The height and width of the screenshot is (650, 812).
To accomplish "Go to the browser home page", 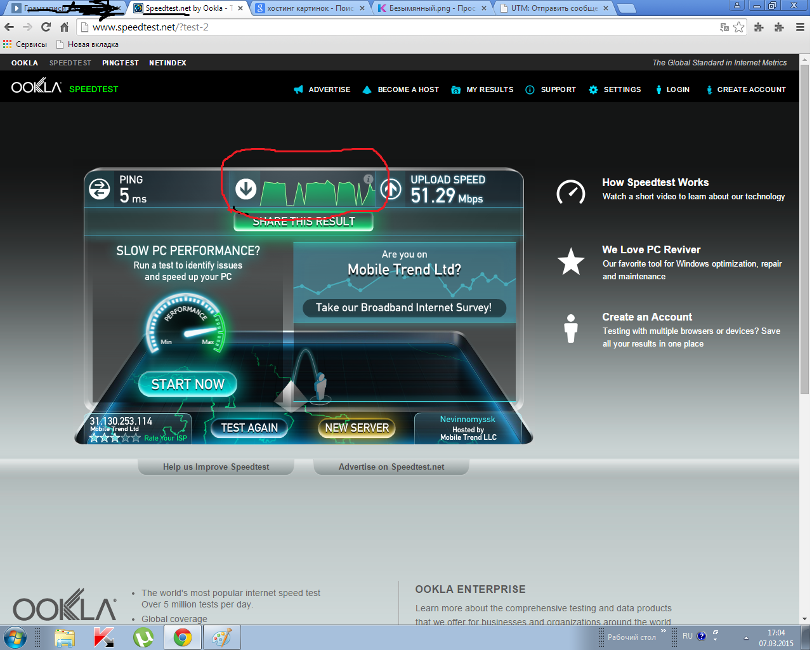I will tap(64, 27).
